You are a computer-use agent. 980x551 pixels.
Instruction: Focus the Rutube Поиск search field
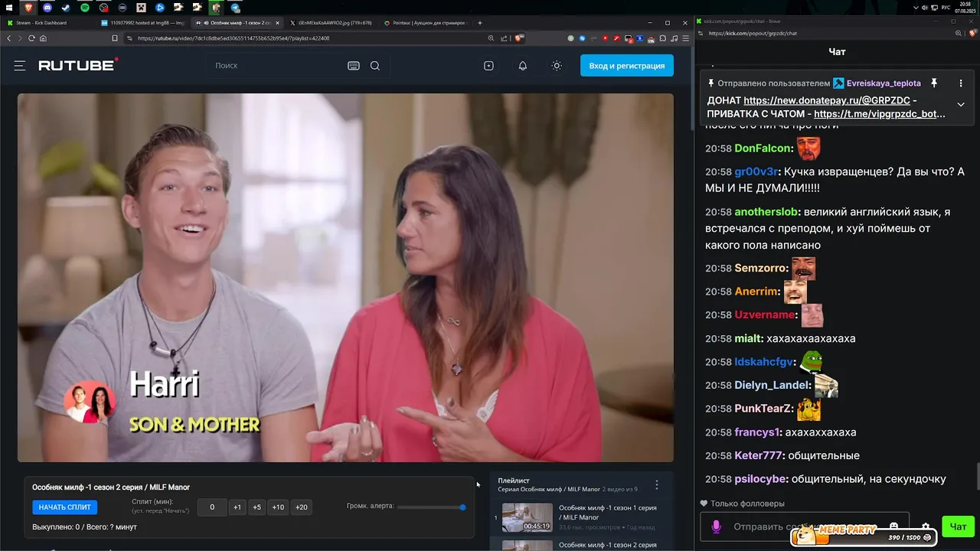(x=276, y=66)
